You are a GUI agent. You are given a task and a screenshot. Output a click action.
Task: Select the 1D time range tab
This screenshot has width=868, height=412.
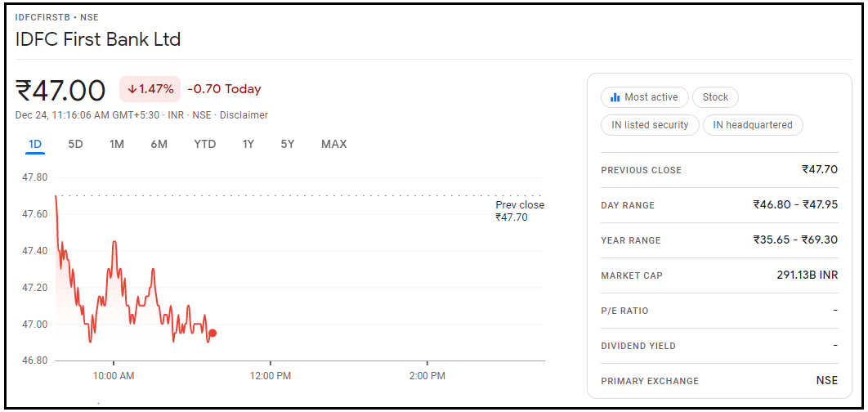[x=35, y=144]
